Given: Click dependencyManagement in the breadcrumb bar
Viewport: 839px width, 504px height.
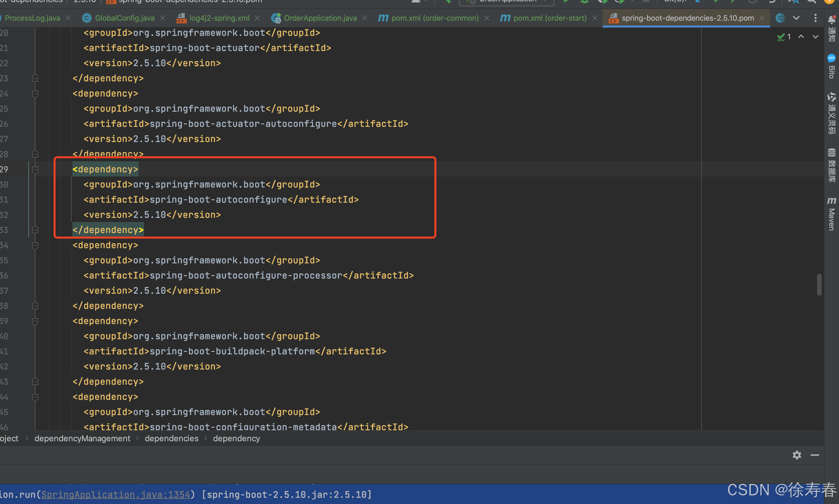Looking at the screenshot, I should coord(82,439).
